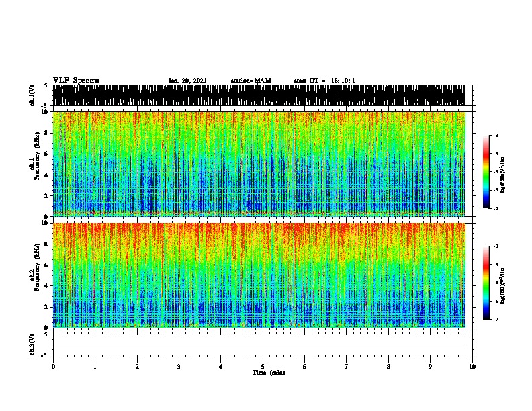Click time axis tick label '5'
The height and width of the screenshot is (411, 532).
263,367
